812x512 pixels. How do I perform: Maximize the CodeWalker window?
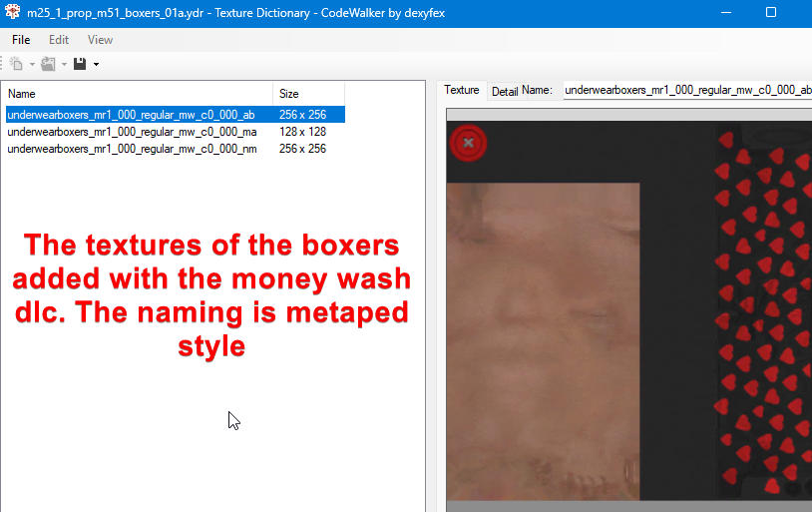coord(771,13)
